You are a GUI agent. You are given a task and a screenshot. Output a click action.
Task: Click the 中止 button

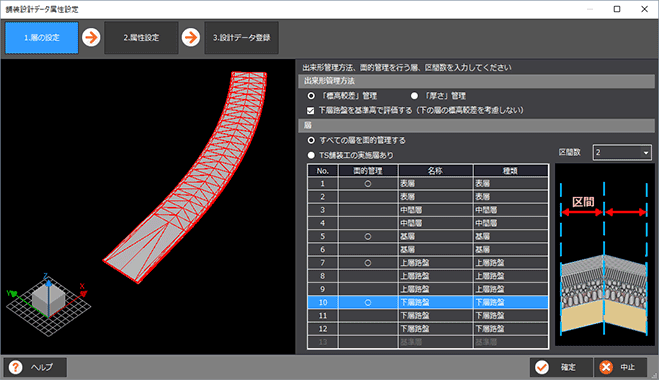coord(621,367)
